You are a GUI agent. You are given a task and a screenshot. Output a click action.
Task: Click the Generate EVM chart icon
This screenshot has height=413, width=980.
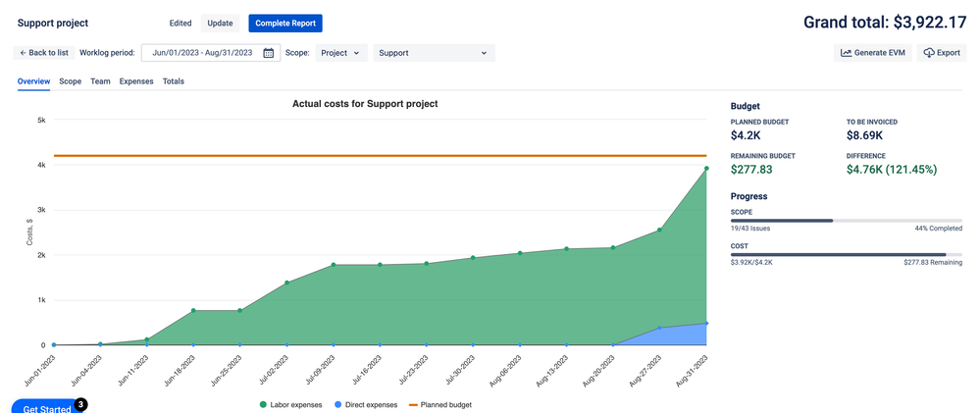coord(846,53)
